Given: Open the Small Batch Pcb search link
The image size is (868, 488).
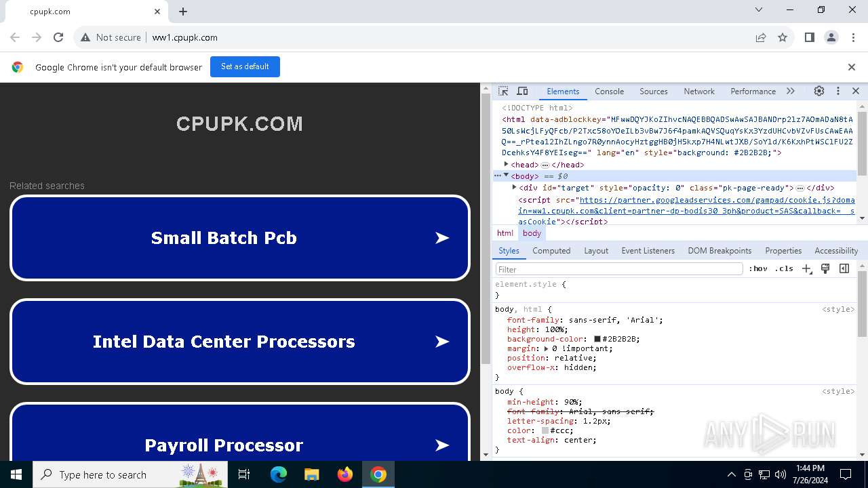Looking at the screenshot, I should [x=240, y=238].
